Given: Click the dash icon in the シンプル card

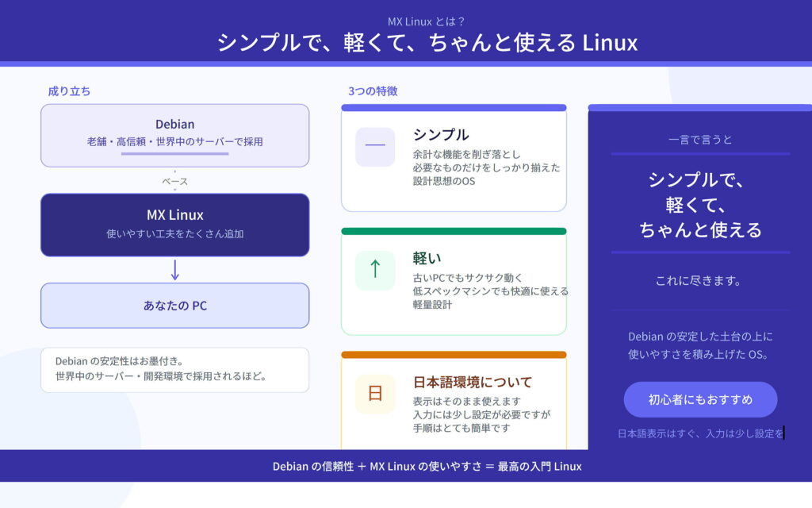Looking at the screenshot, I should click(x=375, y=146).
